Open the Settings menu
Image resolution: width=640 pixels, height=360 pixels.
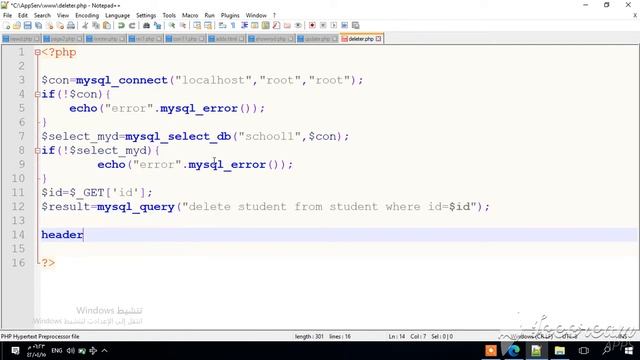(146, 16)
